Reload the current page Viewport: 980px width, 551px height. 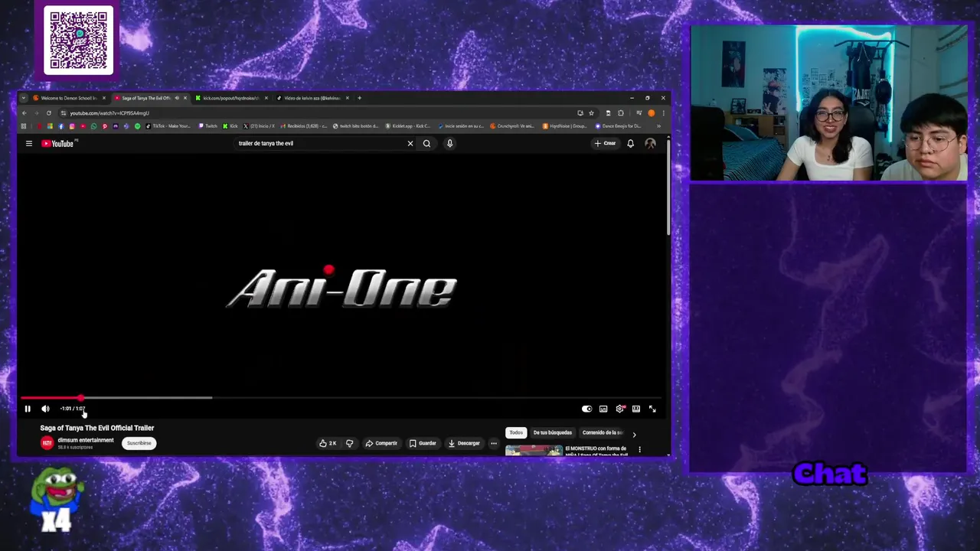tap(49, 113)
